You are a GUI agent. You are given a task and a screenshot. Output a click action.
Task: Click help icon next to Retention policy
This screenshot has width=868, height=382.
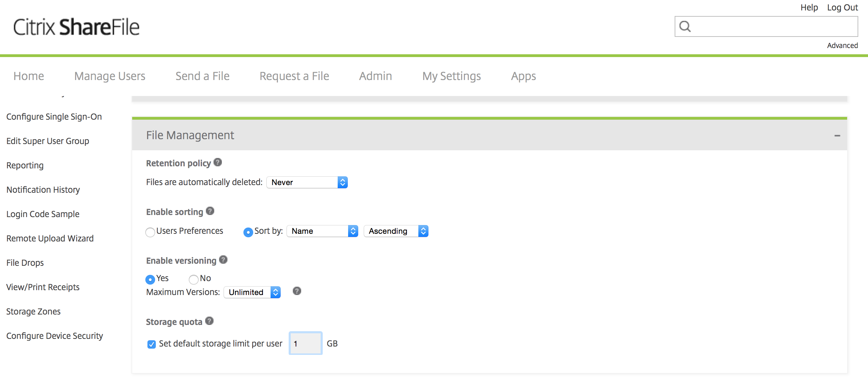(x=218, y=162)
